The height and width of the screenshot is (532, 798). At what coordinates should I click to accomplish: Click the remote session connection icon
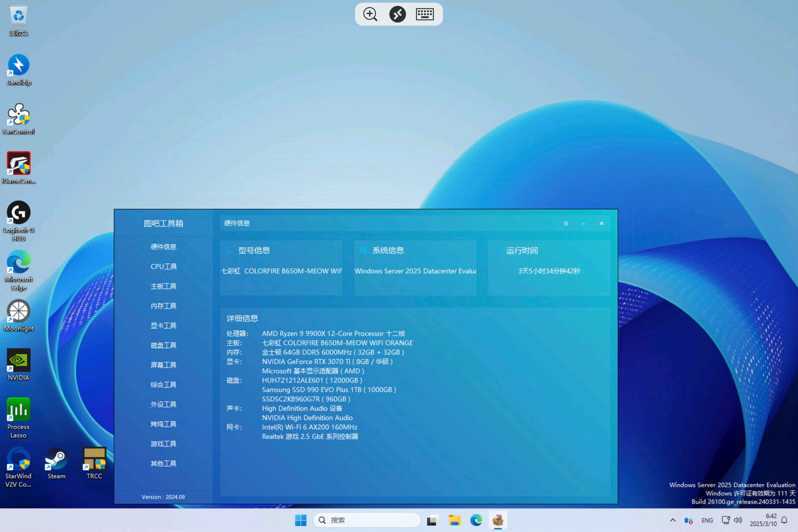click(398, 14)
